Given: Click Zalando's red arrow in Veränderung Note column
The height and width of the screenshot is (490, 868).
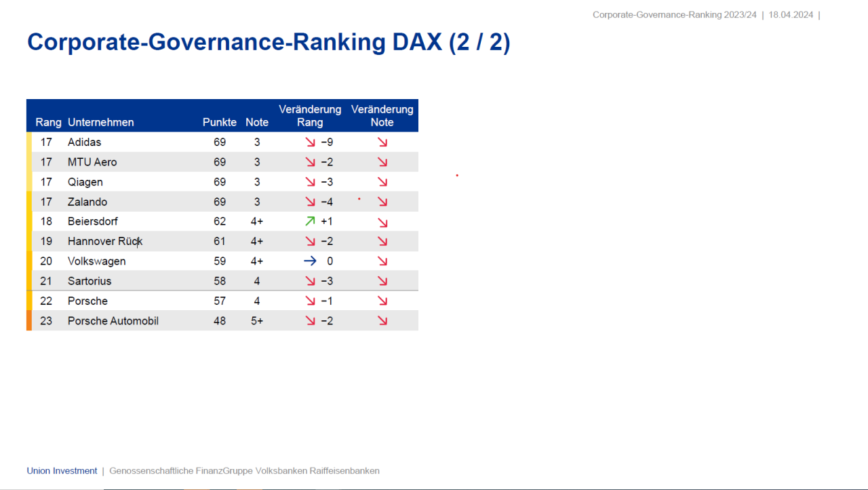Looking at the screenshot, I should (x=382, y=202).
